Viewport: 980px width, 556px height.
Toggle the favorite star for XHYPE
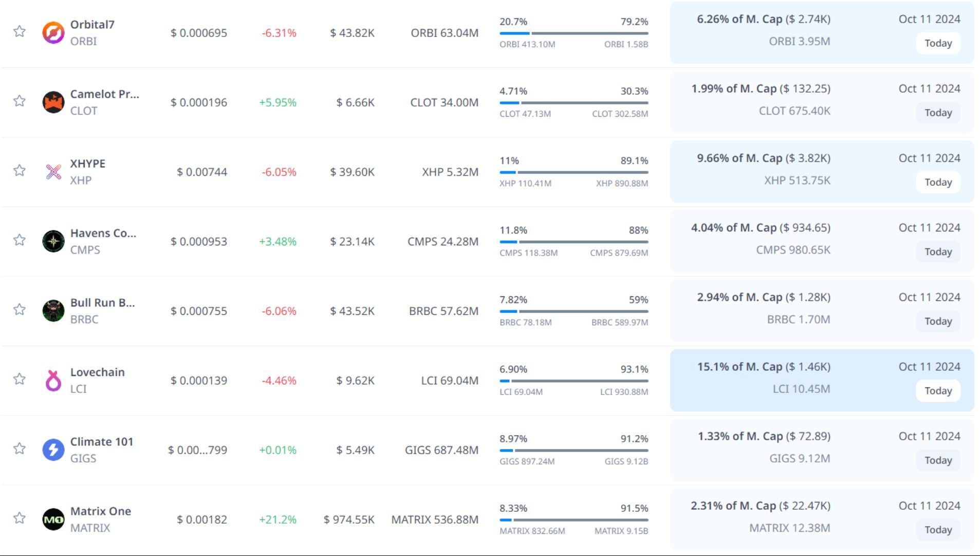(x=20, y=170)
